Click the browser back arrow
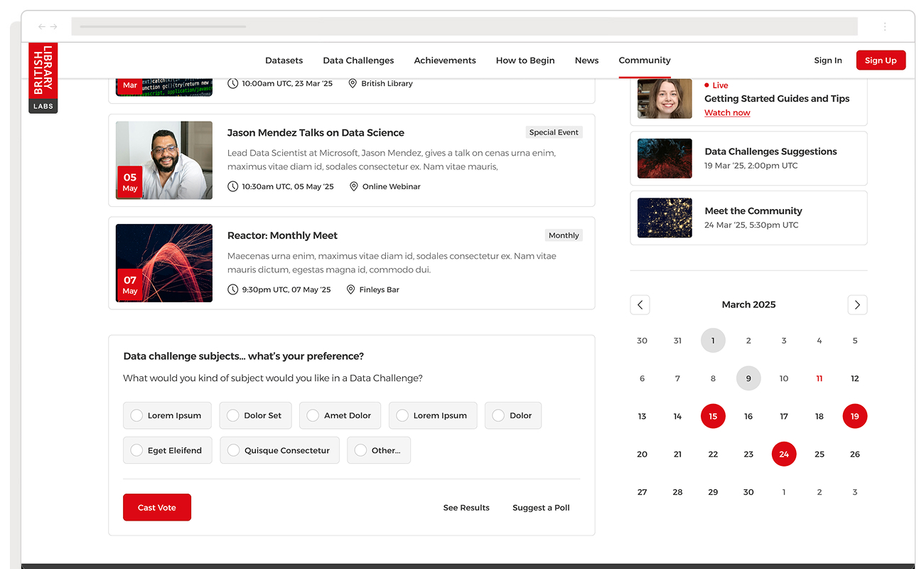Viewport: 924px width, 569px height. pyautogui.click(x=42, y=27)
